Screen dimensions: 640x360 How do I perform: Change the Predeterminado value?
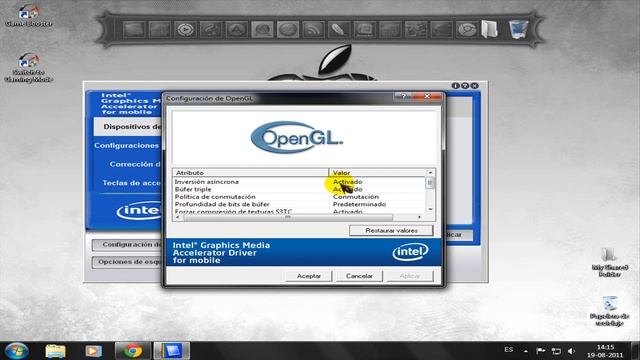[359, 204]
